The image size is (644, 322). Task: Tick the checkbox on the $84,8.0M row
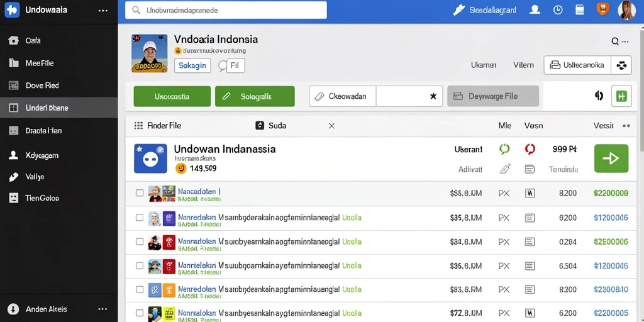click(x=140, y=242)
